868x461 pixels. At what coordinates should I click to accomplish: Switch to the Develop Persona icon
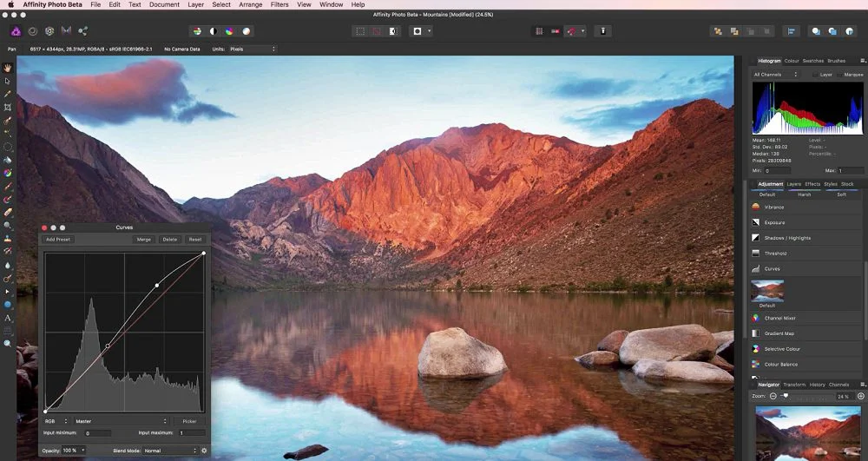tap(49, 31)
